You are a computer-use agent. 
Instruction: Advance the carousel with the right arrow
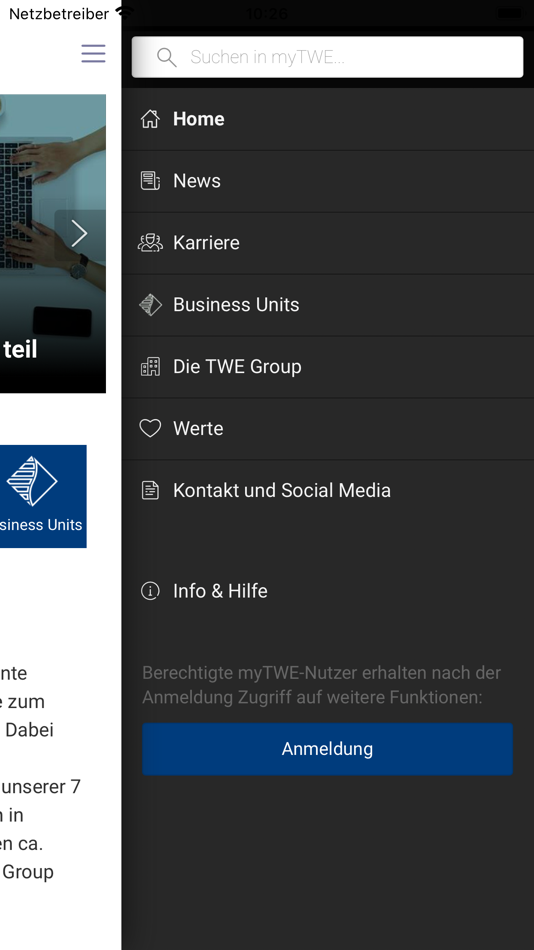click(79, 233)
